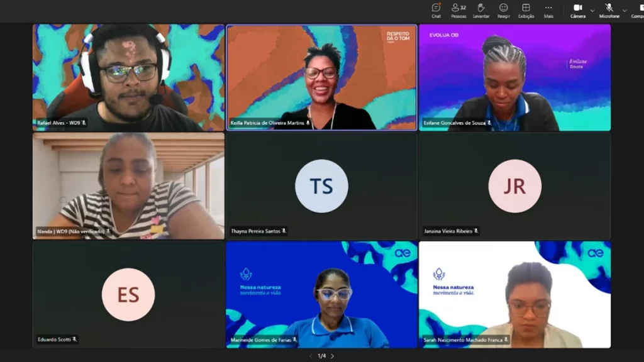This screenshot has height=362, width=644.
Task: Select Nanda WD9 video tile
Action: [128, 186]
